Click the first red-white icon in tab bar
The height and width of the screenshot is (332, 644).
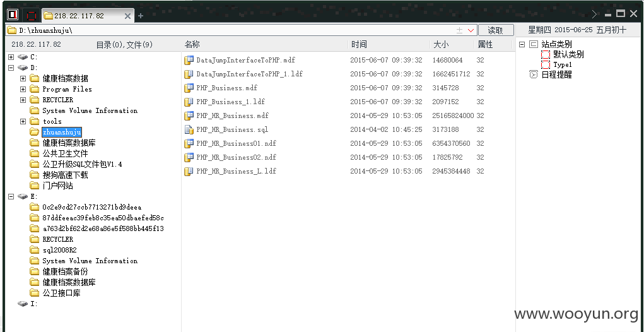point(13,15)
